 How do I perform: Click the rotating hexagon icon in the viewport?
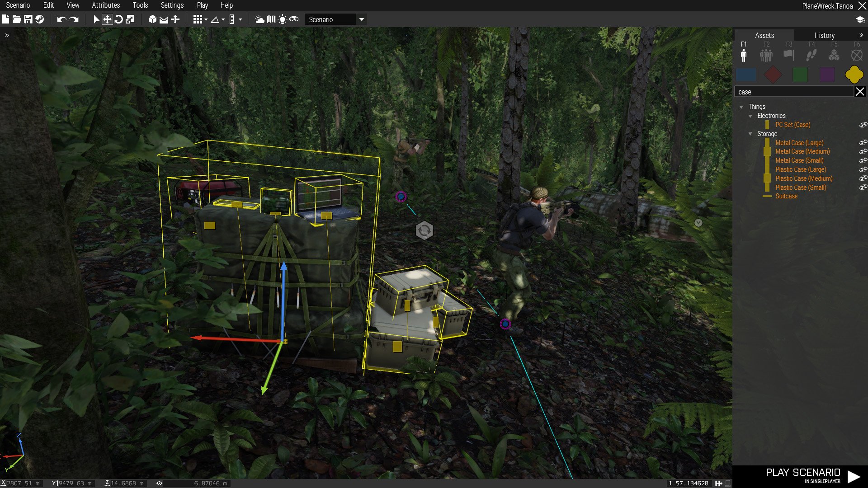pyautogui.click(x=424, y=230)
